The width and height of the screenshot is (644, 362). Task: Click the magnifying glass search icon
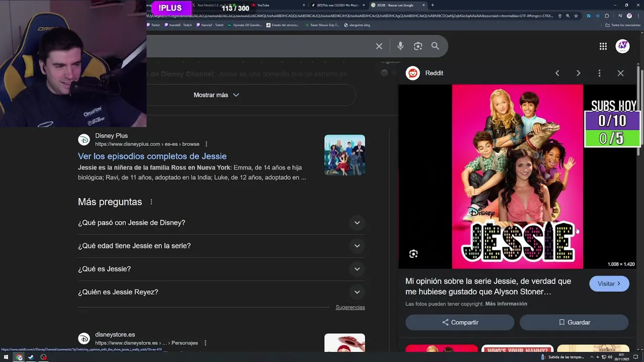pos(435,46)
